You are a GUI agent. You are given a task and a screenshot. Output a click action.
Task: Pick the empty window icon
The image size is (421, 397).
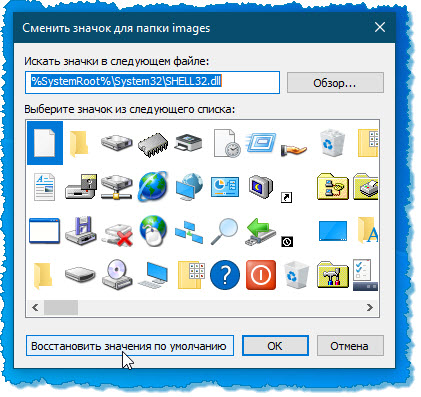(x=44, y=231)
